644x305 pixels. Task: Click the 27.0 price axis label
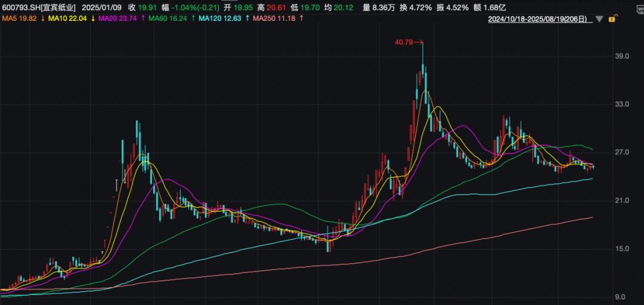[622, 153]
